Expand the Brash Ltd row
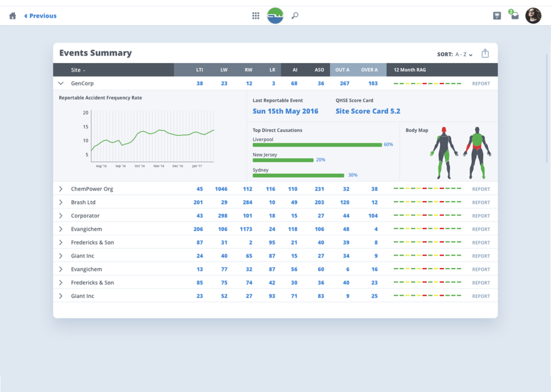This screenshot has height=392, width=551. coord(61,203)
